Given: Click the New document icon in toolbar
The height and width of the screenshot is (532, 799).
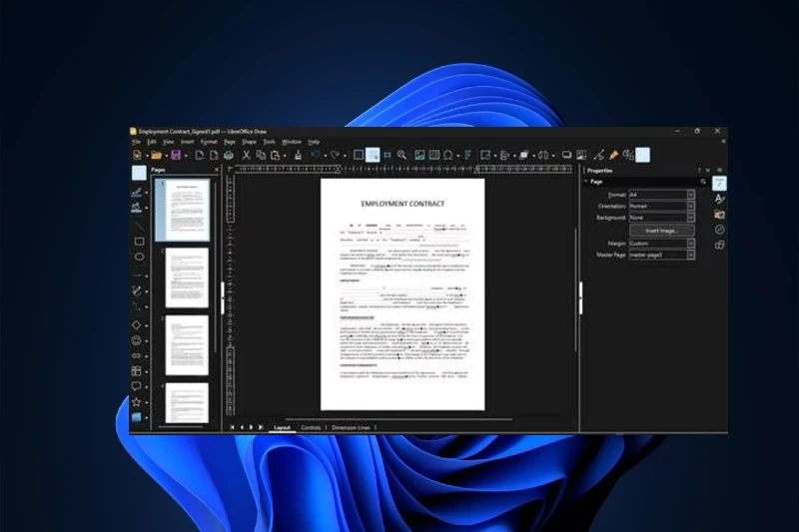Looking at the screenshot, I should (137, 155).
